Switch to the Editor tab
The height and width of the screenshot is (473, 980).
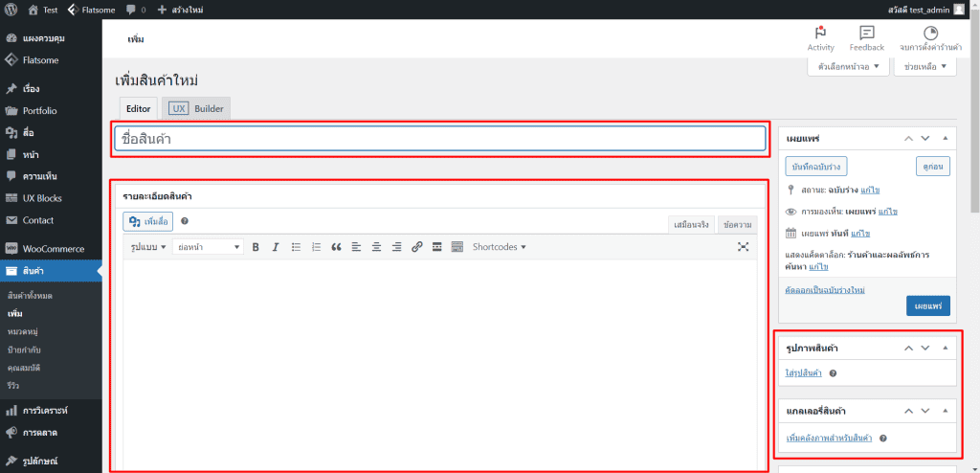(x=138, y=108)
